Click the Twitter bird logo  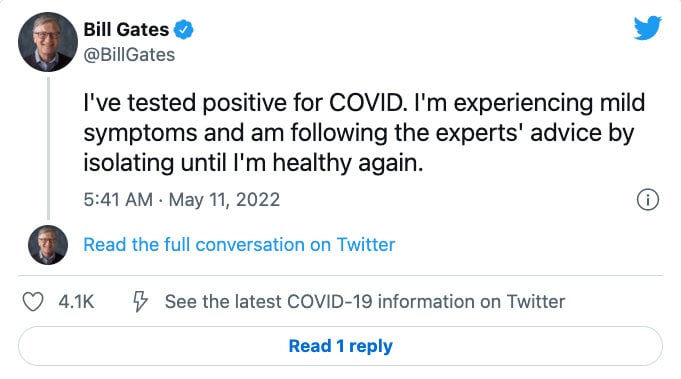648,28
